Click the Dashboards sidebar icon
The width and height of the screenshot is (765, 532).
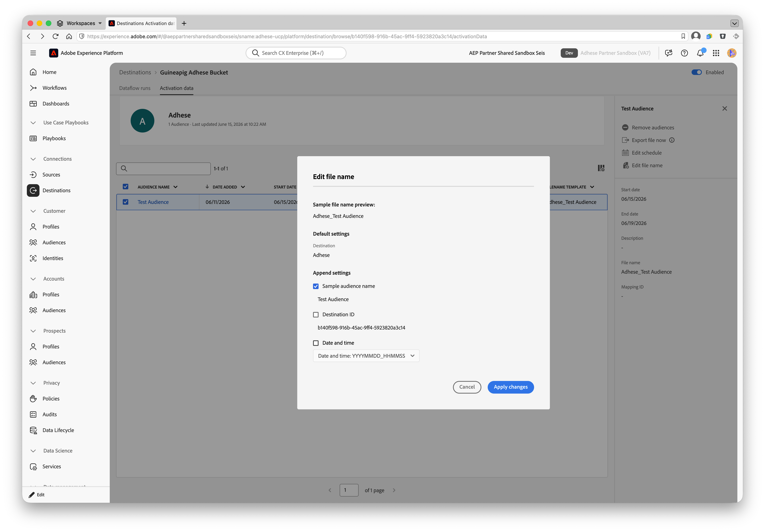[x=33, y=104]
